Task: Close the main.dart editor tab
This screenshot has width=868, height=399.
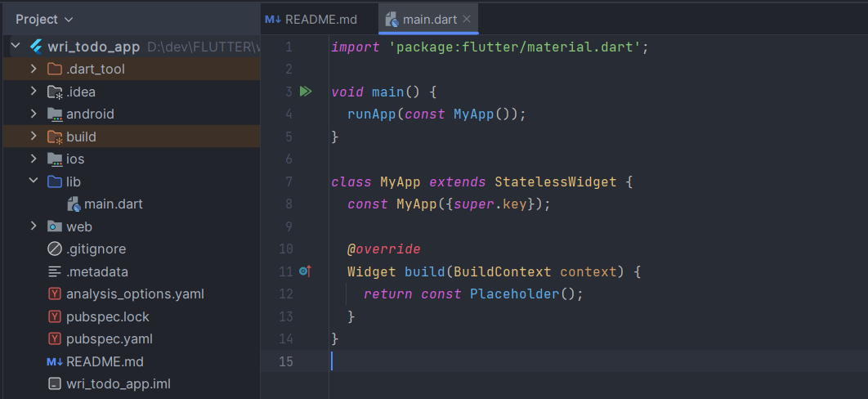Action: [x=467, y=19]
